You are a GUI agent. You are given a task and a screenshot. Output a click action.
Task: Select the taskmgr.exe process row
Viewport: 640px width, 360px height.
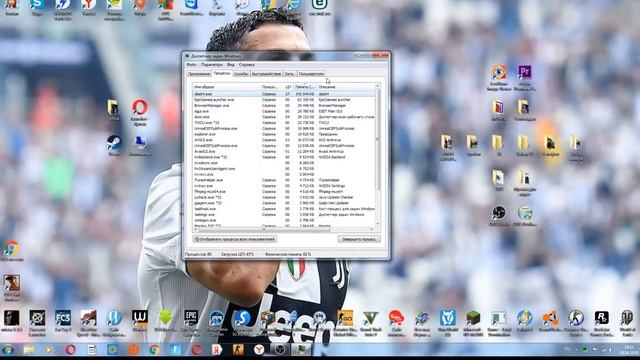pos(284,214)
